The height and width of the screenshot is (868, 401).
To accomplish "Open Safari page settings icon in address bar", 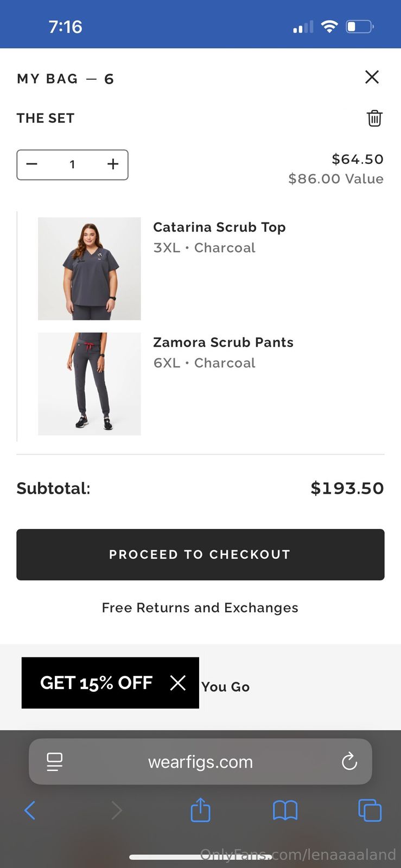I will 55,762.
